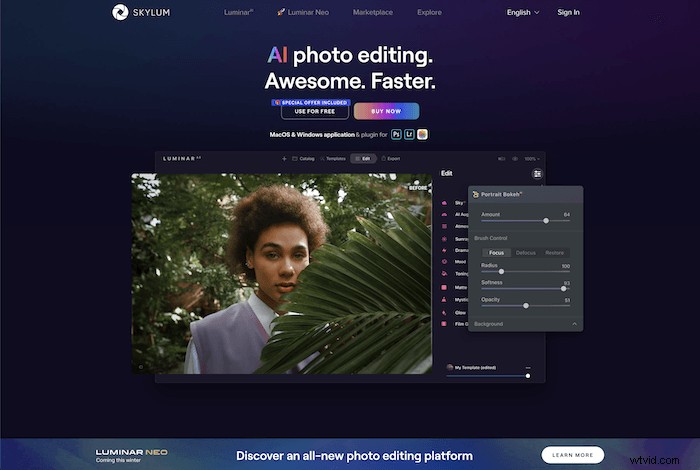Click the Special Offer Included badge
The image size is (700, 470).
pos(311,103)
